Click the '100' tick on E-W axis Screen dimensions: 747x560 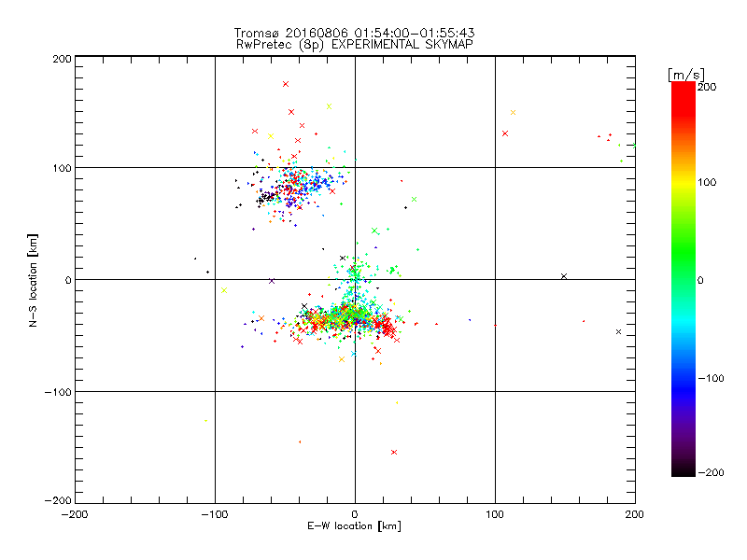(x=495, y=514)
